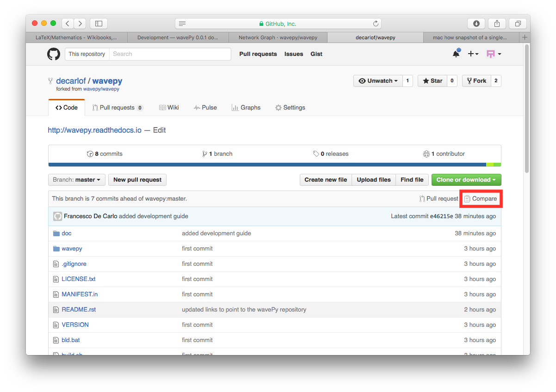Click the Reader view icon in address bar
556x392 pixels.
182,24
